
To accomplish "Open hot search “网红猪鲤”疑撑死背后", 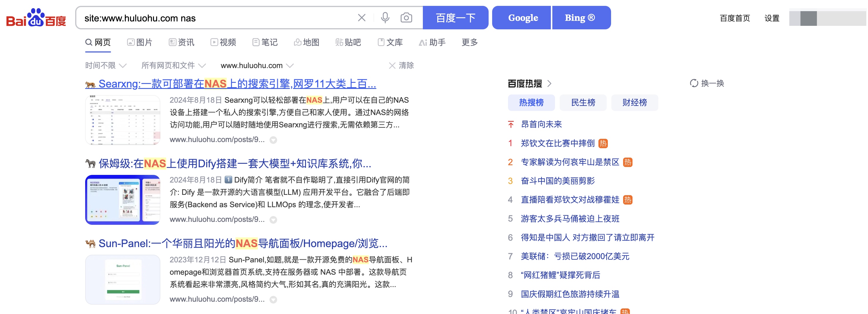I will click(x=560, y=275).
